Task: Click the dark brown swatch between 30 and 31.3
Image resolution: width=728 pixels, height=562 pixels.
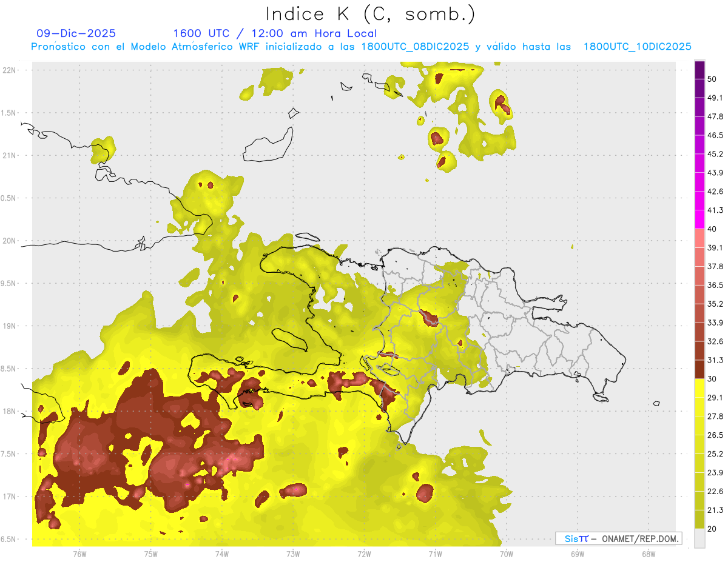Action: pyautogui.click(x=699, y=370)
